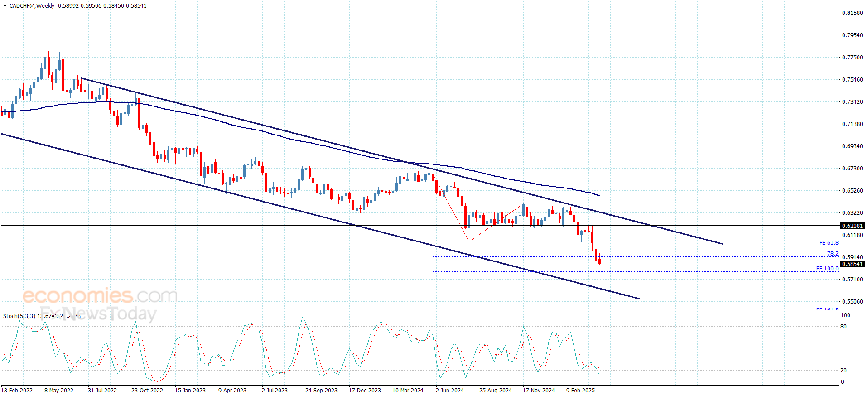Select the black horizontal support line at 0.62081
868x396 pixels.
coord(420,225)
